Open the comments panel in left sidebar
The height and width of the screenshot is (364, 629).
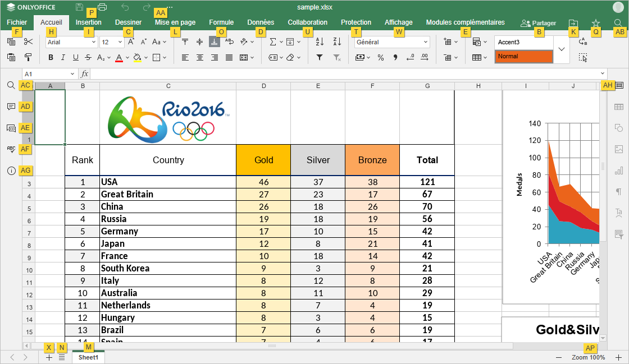(x=11, y=107)
